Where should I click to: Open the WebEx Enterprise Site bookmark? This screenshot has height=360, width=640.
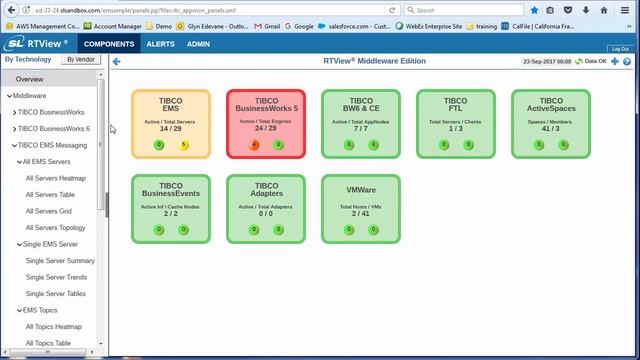point(429,26)
